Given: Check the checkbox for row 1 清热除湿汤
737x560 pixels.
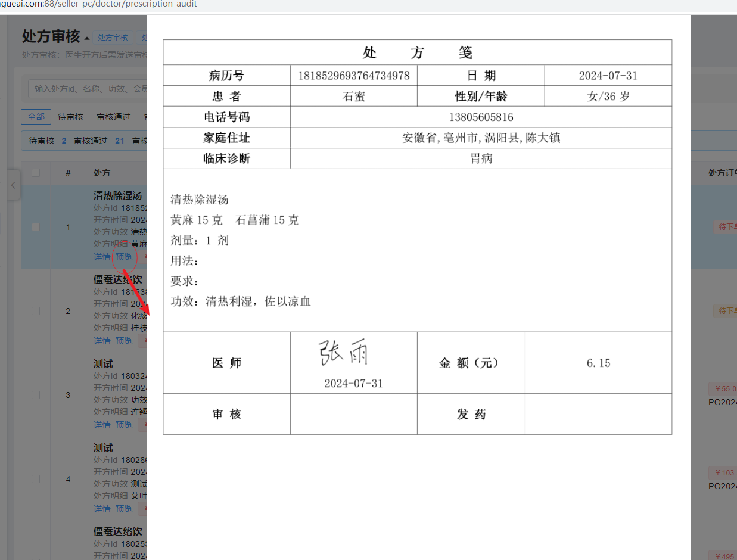Looking at the screenshot, I should click(x=36, y=227).
